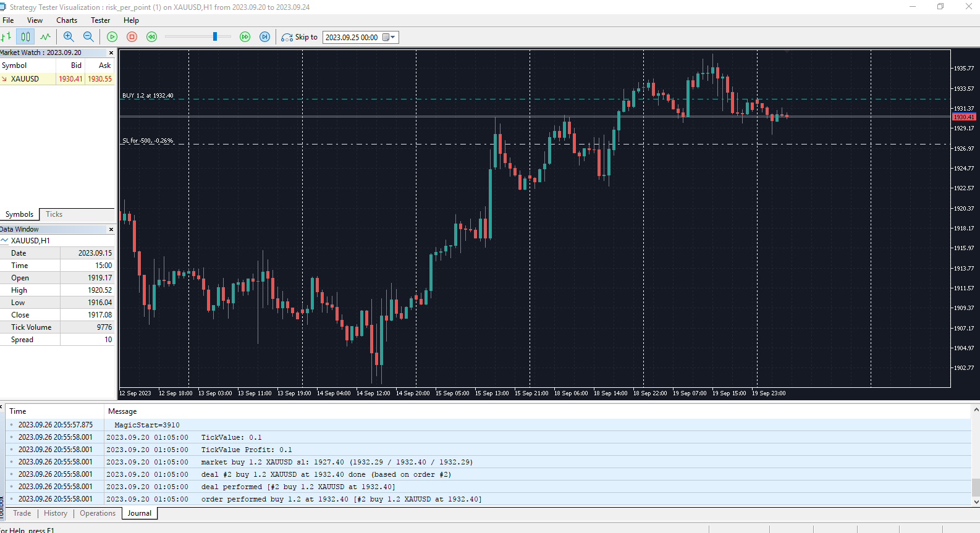
Task: Switch to line chart mode
Action: point(45,37)
